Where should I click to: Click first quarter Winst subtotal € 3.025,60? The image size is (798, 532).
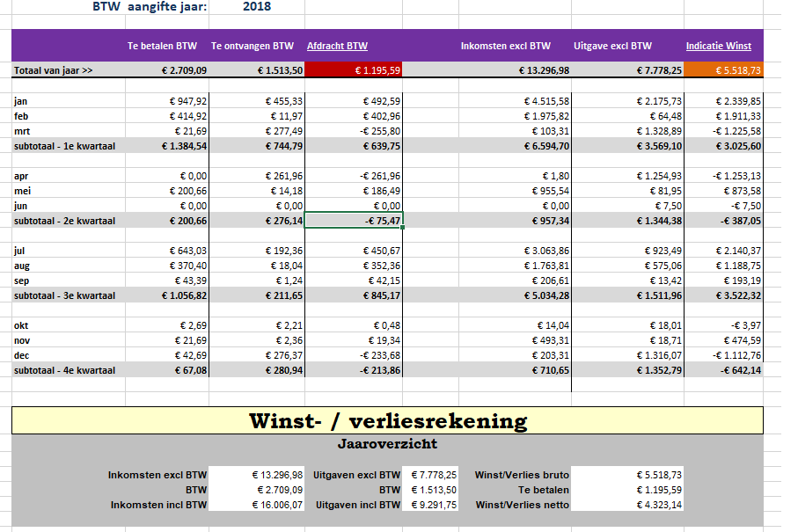coord(738,146)
